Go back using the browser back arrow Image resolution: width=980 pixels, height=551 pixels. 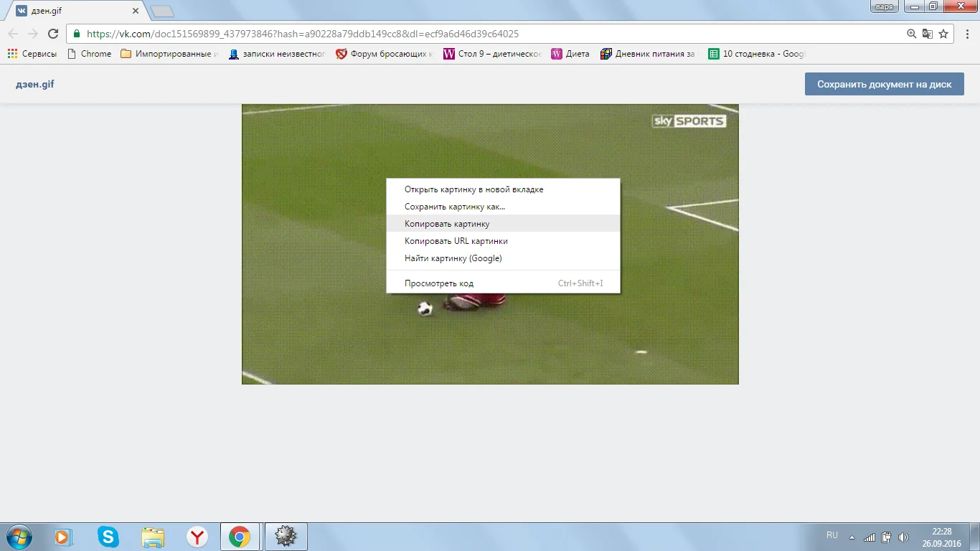click(x=13, y=34)
